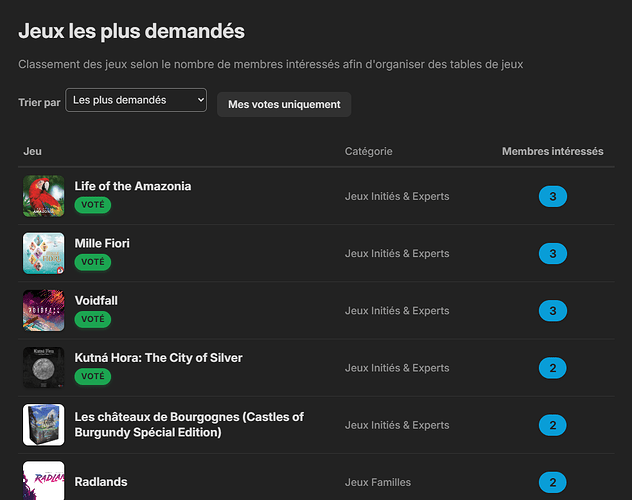Click the 'Jeu' column header

coord(32,151)
